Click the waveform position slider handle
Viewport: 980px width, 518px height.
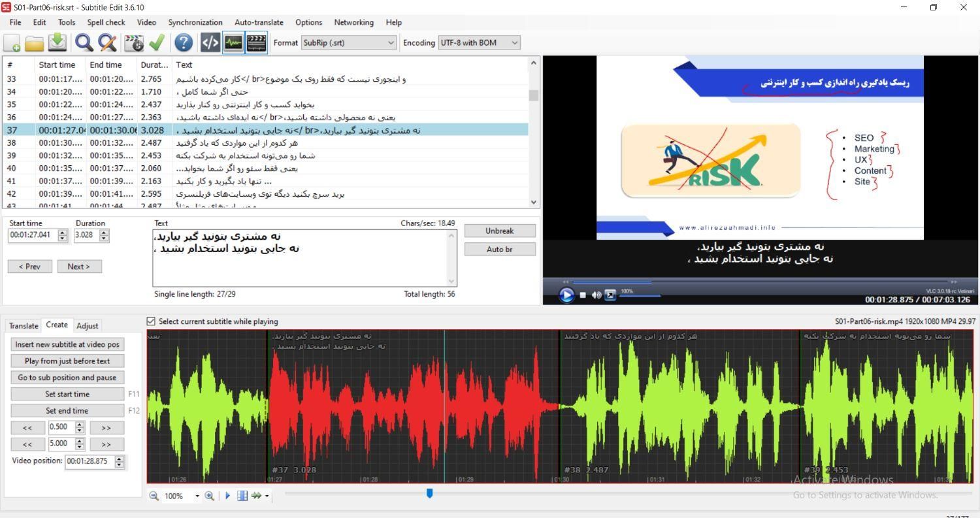[x=429, y=493]
